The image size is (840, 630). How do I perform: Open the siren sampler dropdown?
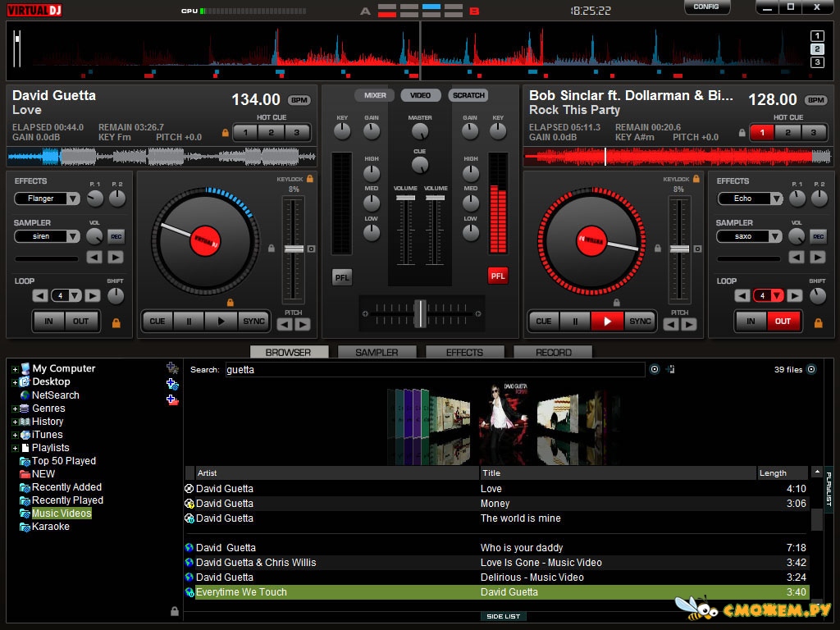[73, 236]
